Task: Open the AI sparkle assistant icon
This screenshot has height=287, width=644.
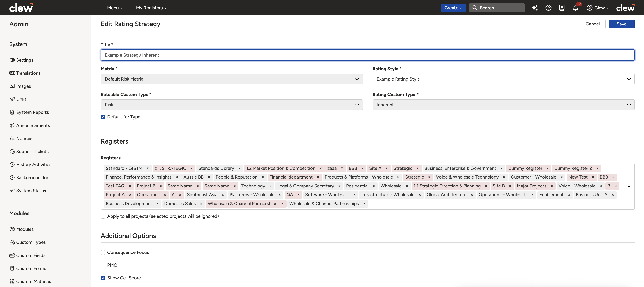Action: click(535, 8)
